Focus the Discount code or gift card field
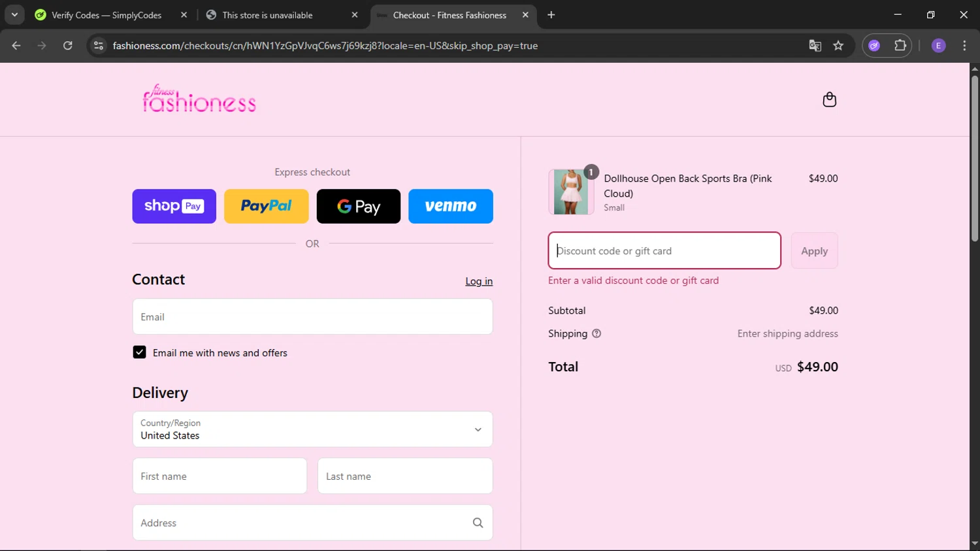Screen dimensions: 980x551 point(664,251)
